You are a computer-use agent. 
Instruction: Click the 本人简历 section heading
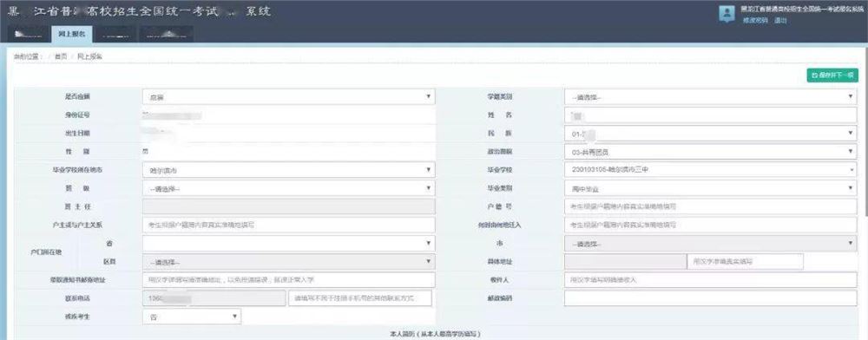[435, 335]
